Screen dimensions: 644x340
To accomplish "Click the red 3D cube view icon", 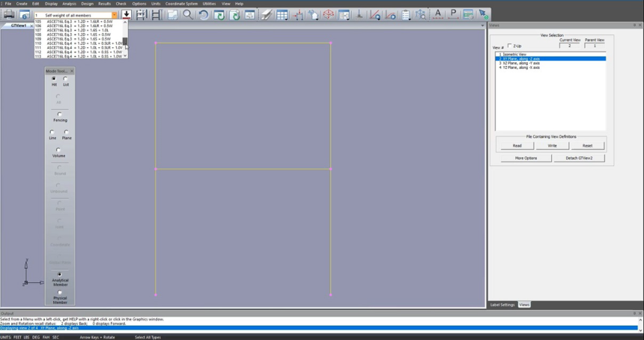I will coord(328,15).
